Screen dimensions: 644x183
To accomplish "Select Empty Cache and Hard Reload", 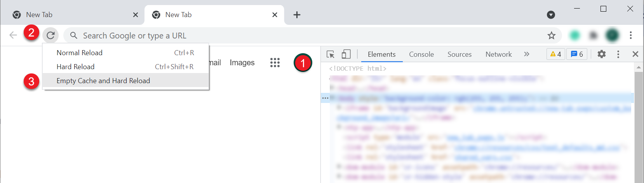I will point(103,81).
